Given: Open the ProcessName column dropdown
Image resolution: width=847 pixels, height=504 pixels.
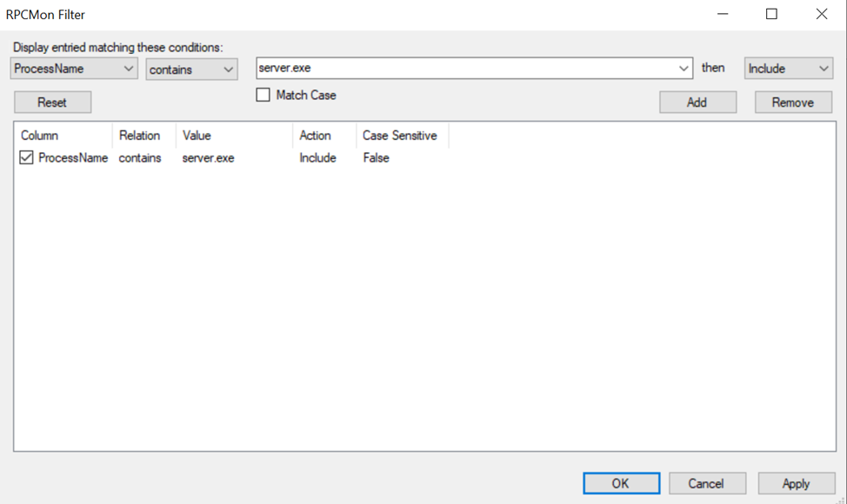Looking at the screenshot, I should pyautogui.click(x=74, y=69).
